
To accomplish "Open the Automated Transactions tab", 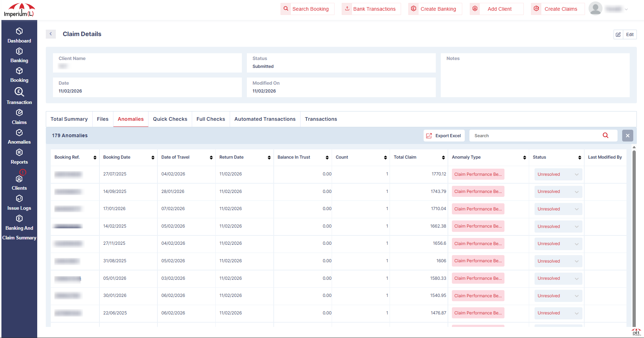I will (x=265, y=119).
